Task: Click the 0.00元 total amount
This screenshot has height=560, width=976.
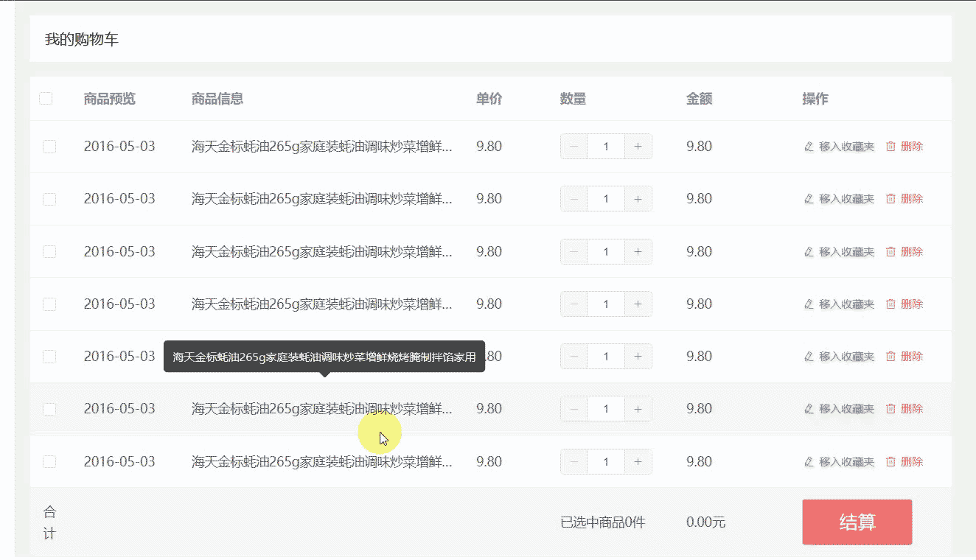Action: pyautogui.click(x=706, y=522)
